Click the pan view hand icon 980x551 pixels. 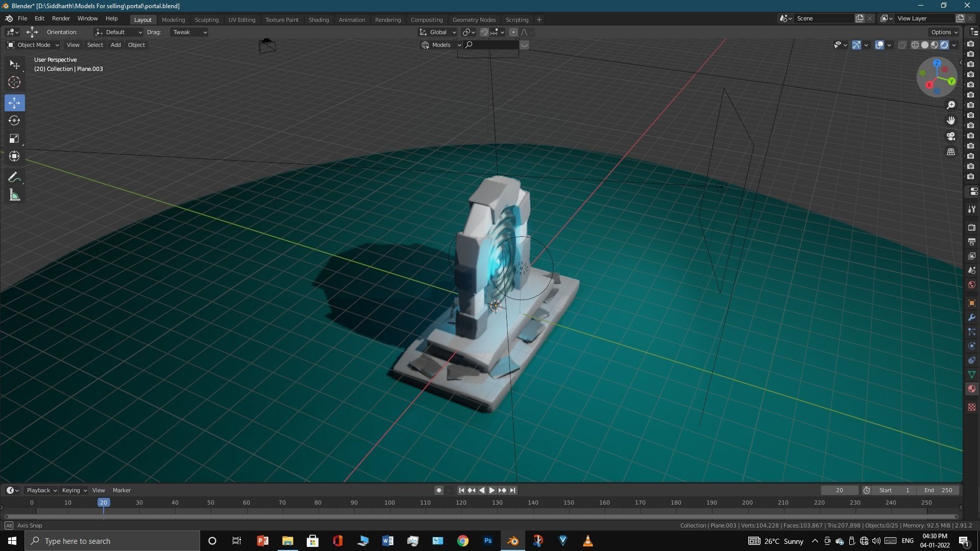[951, 120]
